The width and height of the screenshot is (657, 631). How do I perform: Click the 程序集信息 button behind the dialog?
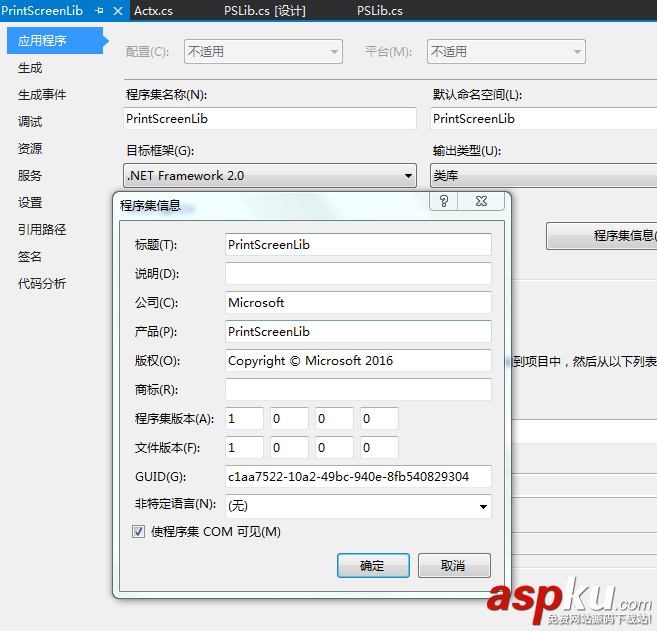602,236
